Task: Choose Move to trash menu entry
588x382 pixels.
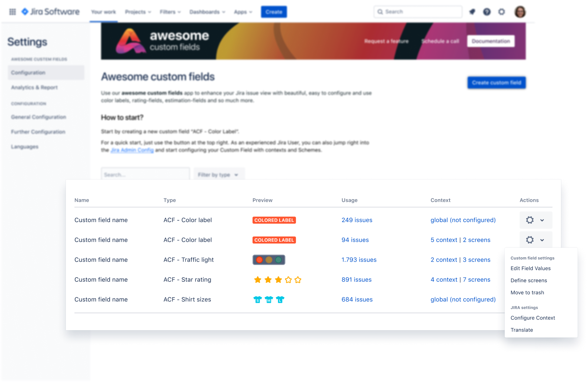Action: point(527,292)
